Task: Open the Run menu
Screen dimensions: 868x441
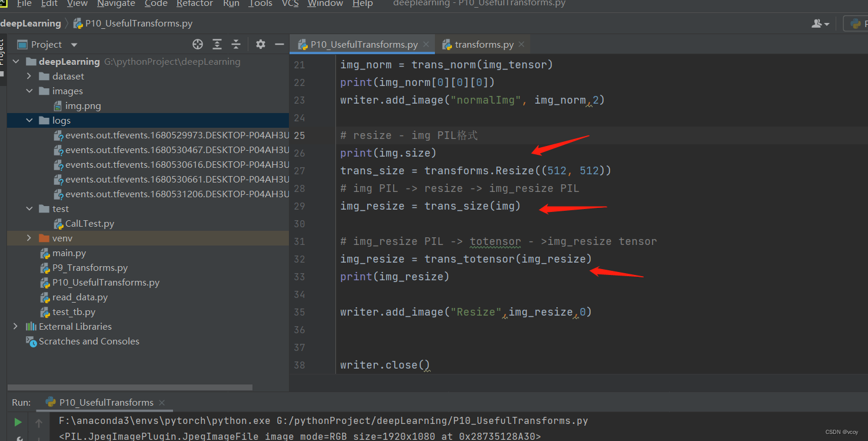Action: 231,4
